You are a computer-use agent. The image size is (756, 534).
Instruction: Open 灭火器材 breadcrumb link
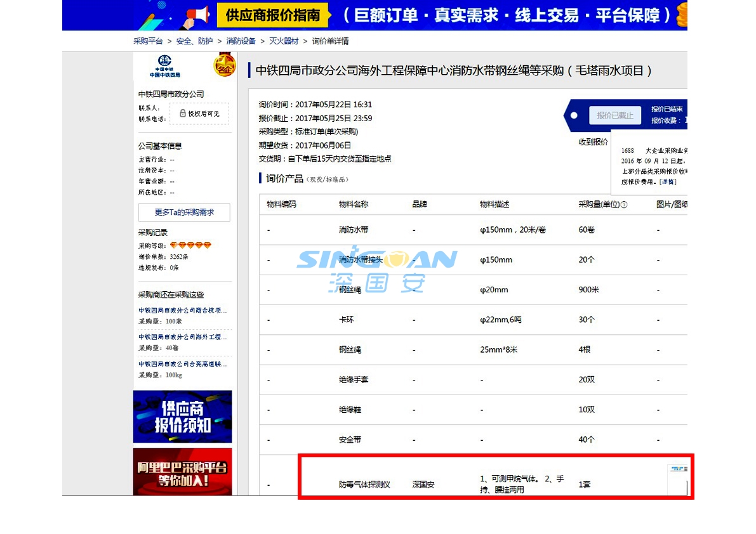coord(283,41)
